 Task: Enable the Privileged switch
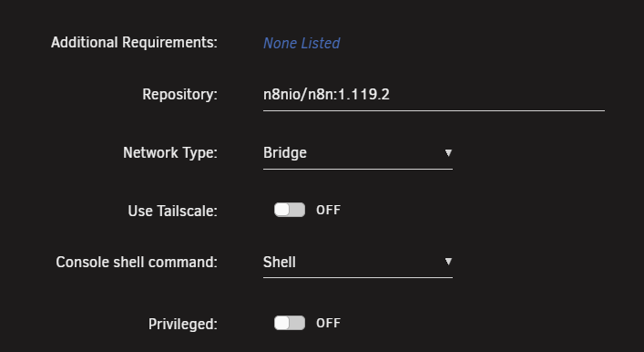tap(290, 323)
